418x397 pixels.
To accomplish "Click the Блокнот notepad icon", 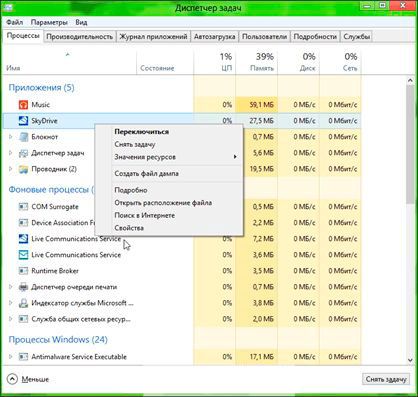I will point(23,137).
